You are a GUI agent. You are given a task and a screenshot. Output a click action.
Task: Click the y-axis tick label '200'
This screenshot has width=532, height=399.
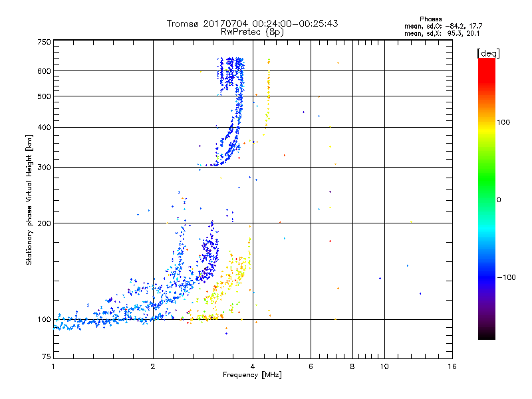tap(44, 223)
